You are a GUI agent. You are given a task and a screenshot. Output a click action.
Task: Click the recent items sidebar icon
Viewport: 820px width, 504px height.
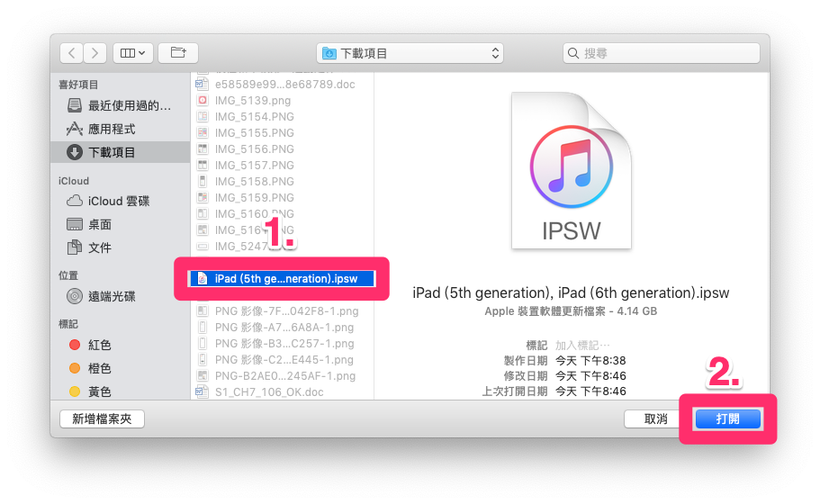pos(75,105)
